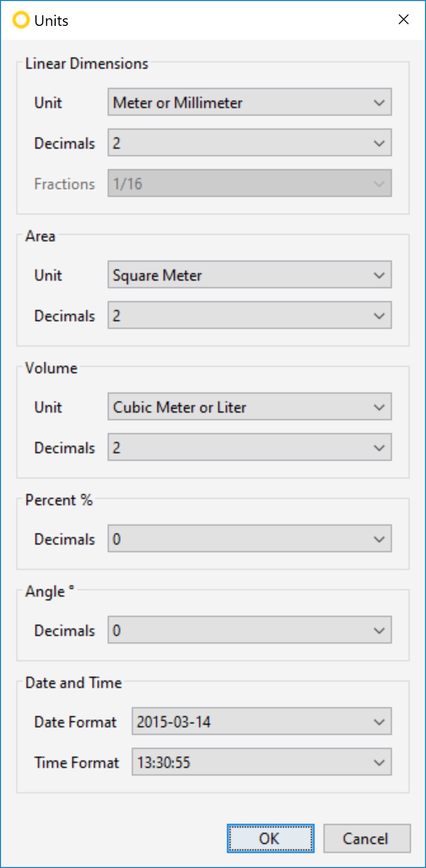426x868 pixels.
Task: Open the Area Decimals dropdown
Action: point(249,315)
